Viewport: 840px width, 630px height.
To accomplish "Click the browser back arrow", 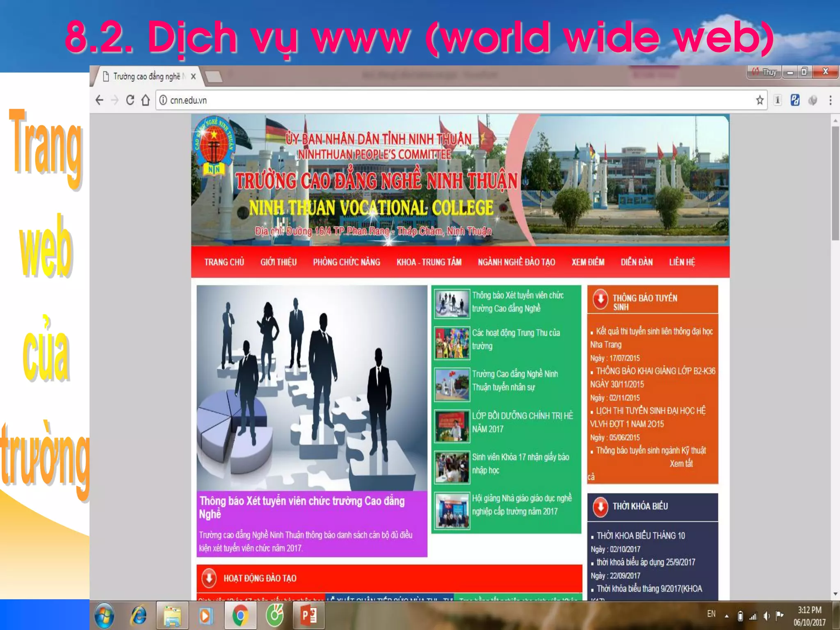I will (x=99, y=100).
